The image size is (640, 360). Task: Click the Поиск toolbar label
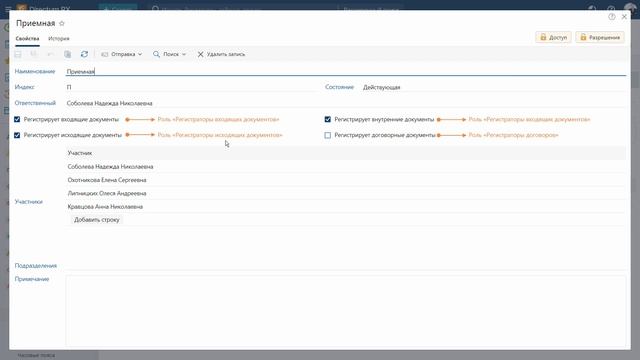[171, 54]
